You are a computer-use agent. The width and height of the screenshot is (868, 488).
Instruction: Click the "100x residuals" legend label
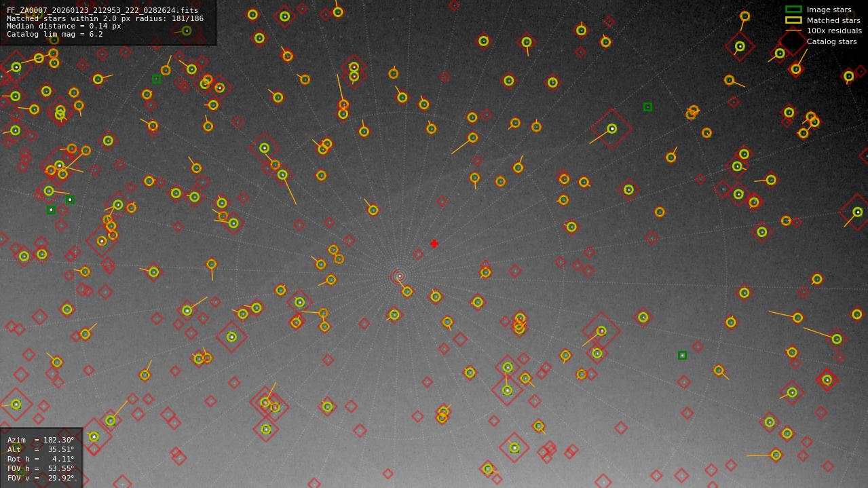[834, 31]
